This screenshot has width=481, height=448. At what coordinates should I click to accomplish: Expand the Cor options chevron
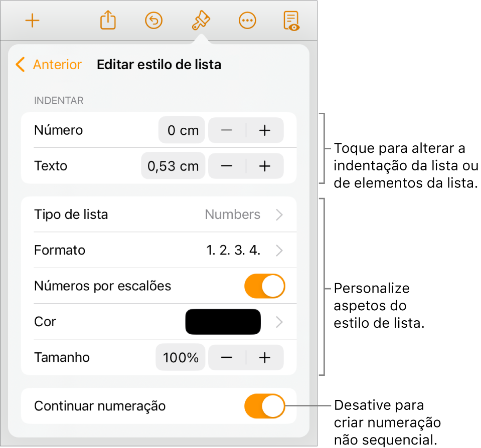click(x=279, y=322)
